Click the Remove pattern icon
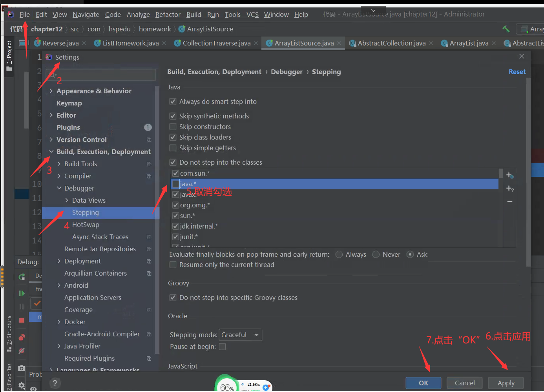Viewport: 544px width, 392px height. pyautogui.click(x=509, y=201)
